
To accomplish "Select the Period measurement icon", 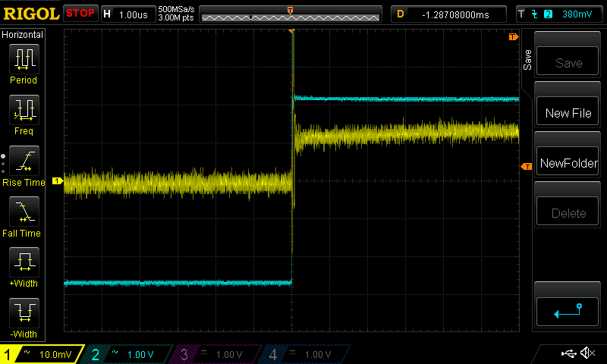I will pyautogui.click(x=24, y=59).
